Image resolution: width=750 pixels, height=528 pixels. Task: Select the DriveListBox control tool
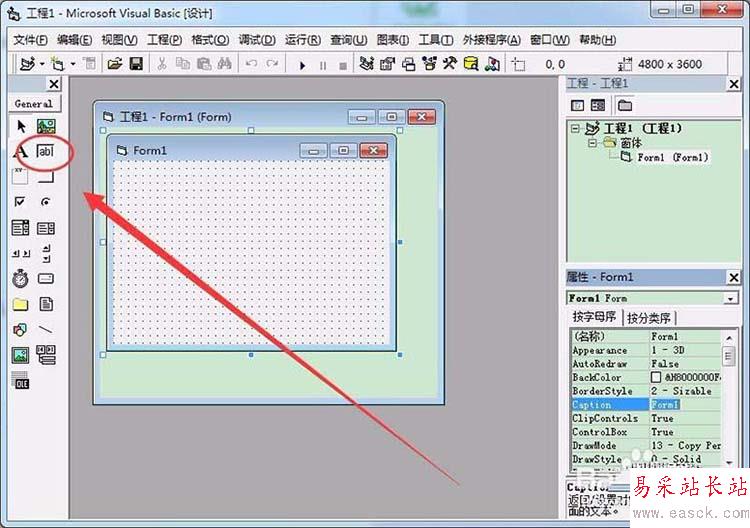click(x=46, y=278)
